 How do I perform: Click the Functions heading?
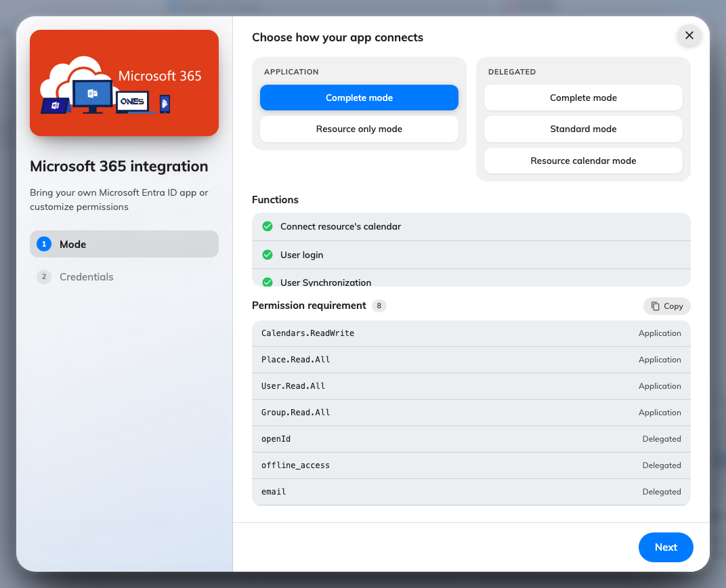275,200
